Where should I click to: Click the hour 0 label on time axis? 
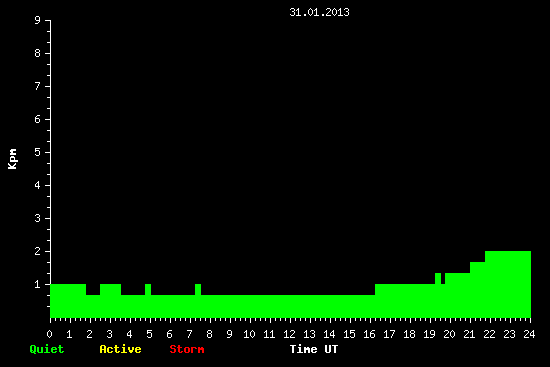click(49, 334)
